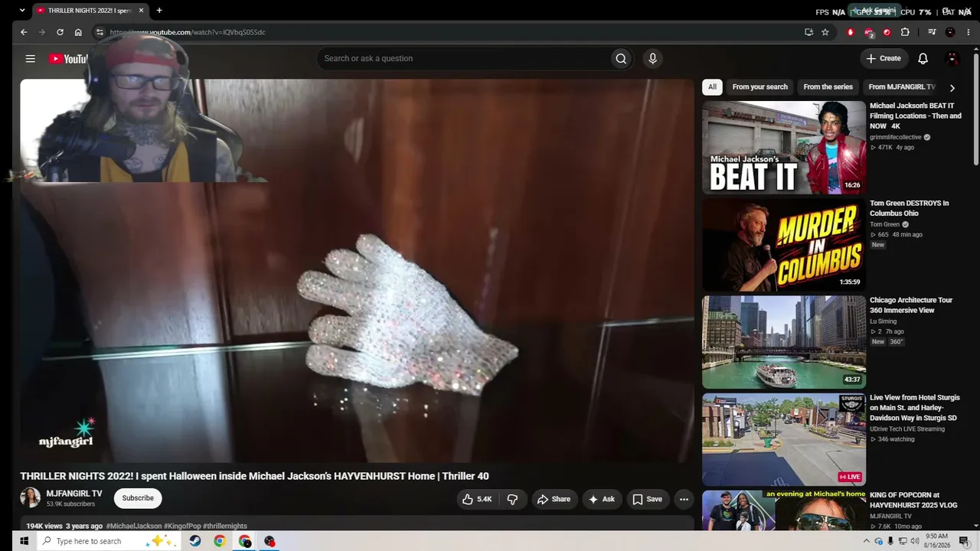Open the Windows Start menu
Viewport: 980px width, 551px height.
click(24, 541)
